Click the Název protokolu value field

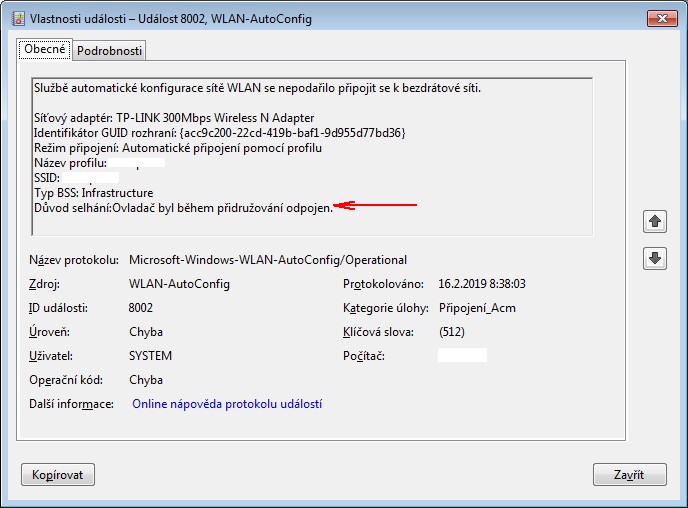(x=268, y=260)
